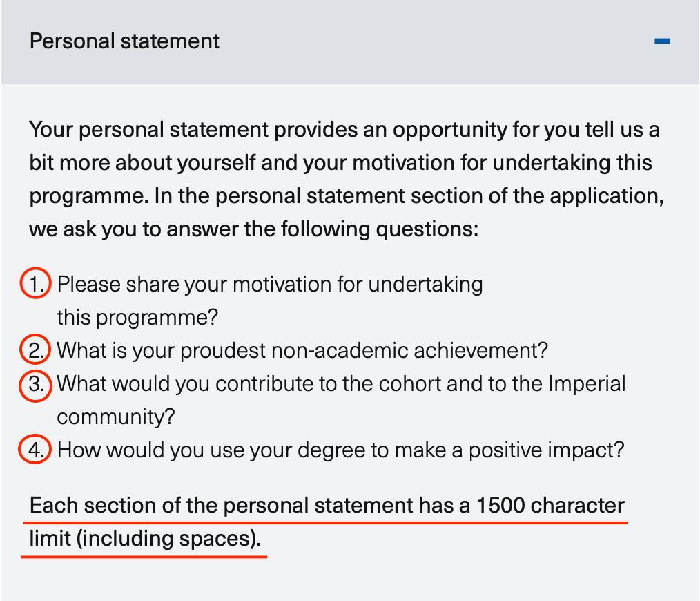The width and height of the screenshot is (700, 601).
Task: Click the 'this programme?' continuation line
Action: coord(137,318)
